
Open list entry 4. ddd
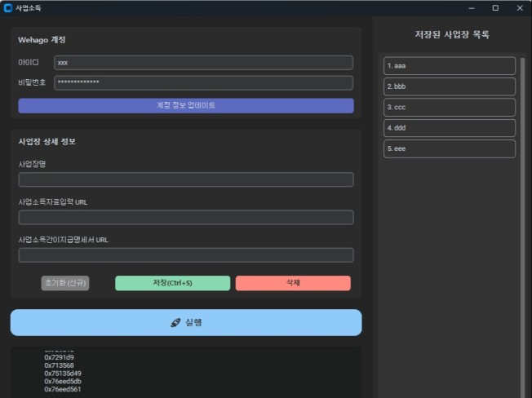point(449,128)
